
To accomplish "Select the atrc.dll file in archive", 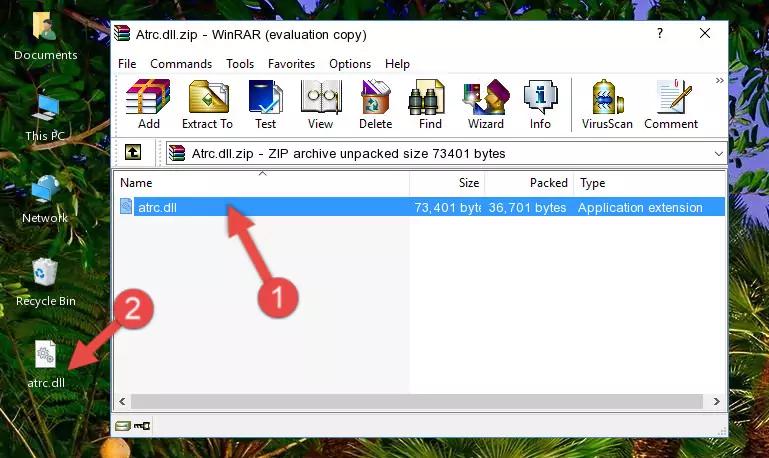I will (420, 207).
